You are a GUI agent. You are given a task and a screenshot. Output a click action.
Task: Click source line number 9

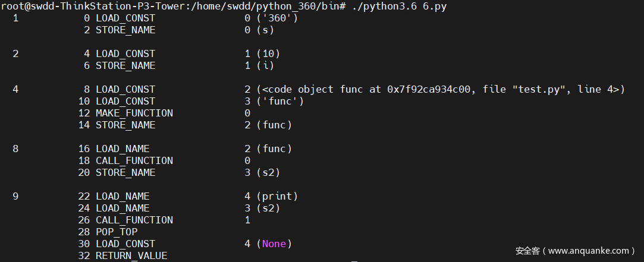[x=15, y=196]
